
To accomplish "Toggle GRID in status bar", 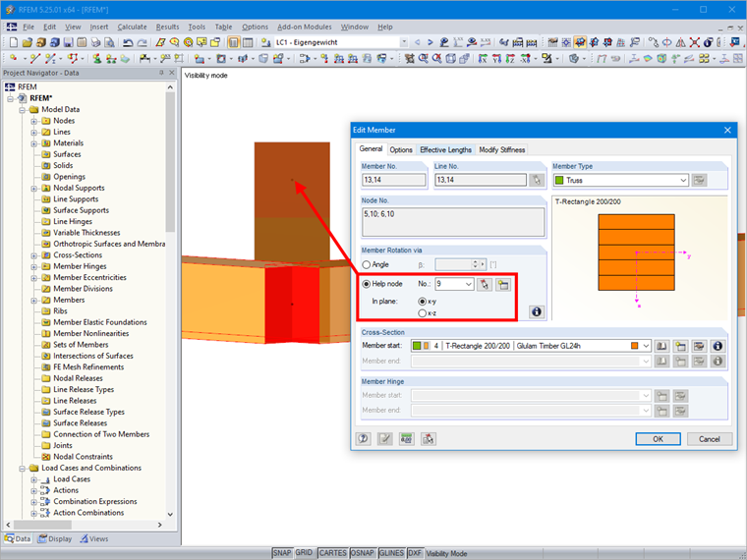I will click(x=304, y=552).
